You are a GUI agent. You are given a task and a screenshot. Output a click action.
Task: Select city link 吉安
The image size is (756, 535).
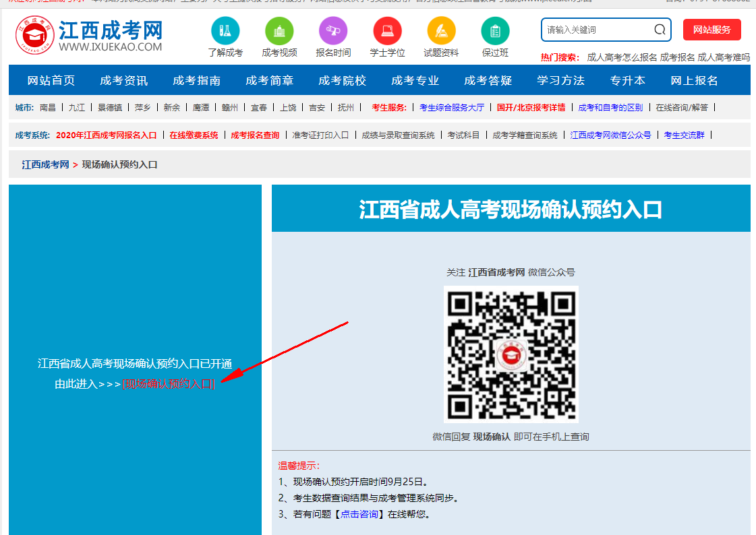[317, 107]
